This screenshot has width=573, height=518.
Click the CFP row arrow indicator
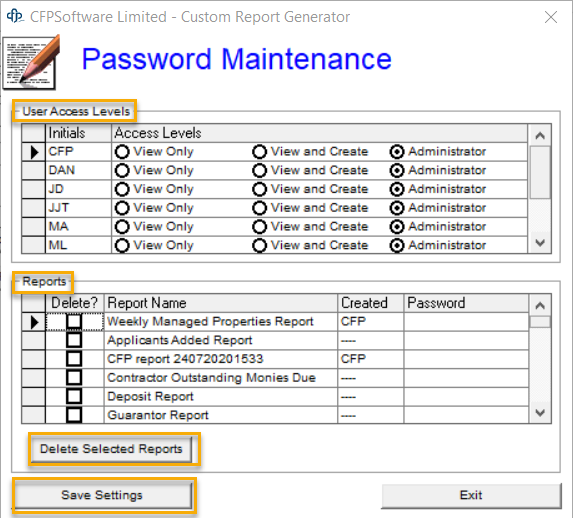[x=34, y=152]
